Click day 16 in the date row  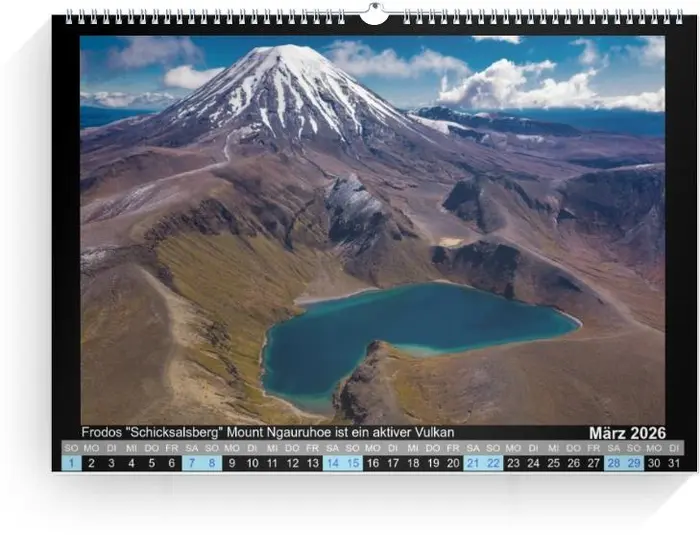point(373,463)
